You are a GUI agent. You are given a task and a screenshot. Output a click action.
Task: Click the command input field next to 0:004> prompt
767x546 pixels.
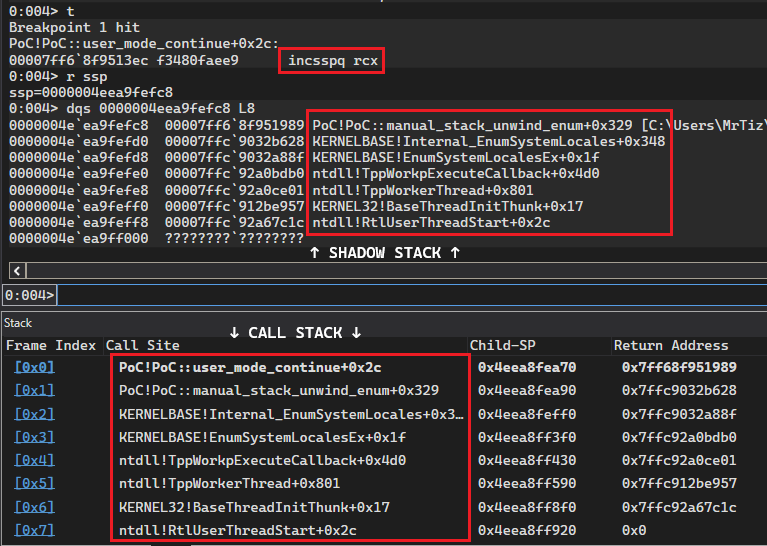412,295
